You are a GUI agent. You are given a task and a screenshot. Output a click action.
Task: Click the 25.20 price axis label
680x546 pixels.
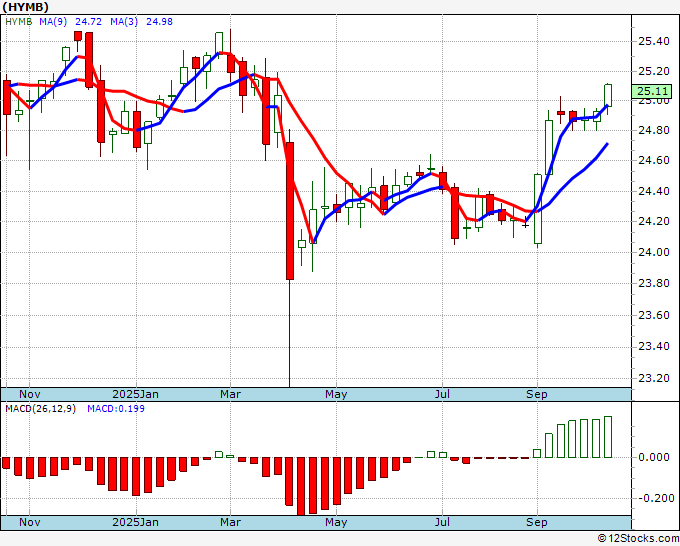click(x=654, y=72)
